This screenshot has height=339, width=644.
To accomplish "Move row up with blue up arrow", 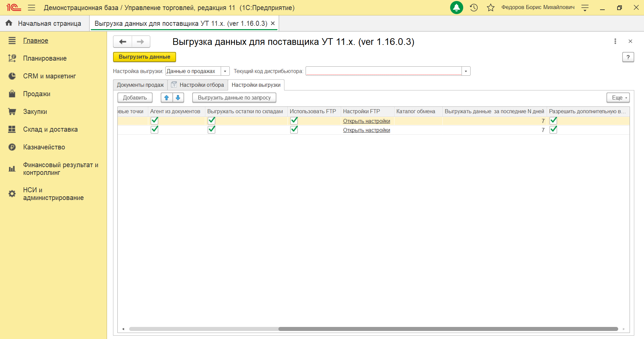I will click(x=167, y=97).
